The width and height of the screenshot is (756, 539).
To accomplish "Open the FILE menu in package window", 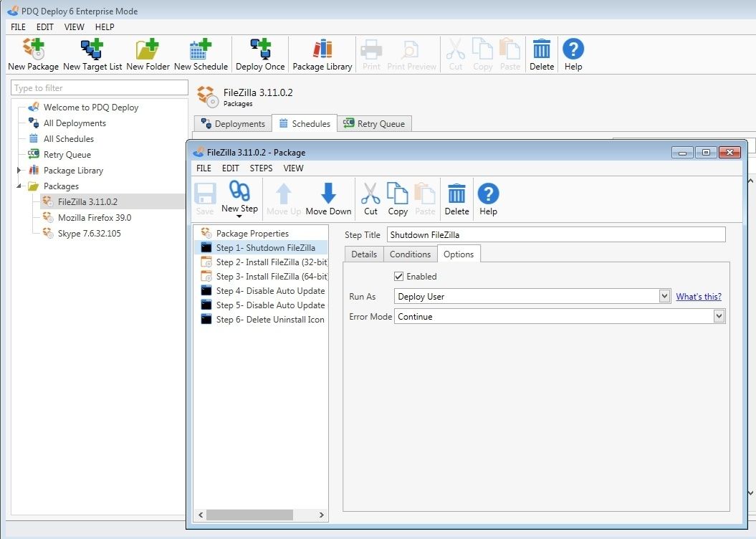I will coord(204,168).
